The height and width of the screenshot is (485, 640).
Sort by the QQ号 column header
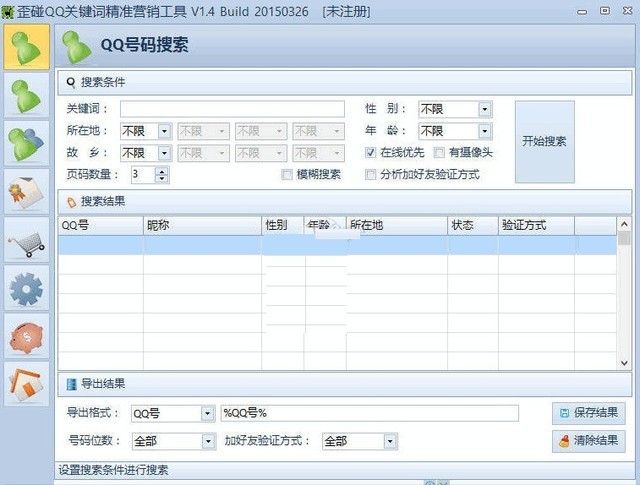point(100,225)
